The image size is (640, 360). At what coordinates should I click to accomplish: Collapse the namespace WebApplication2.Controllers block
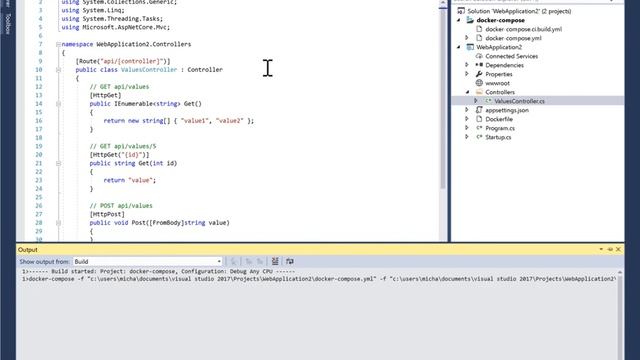pos(58,44)
